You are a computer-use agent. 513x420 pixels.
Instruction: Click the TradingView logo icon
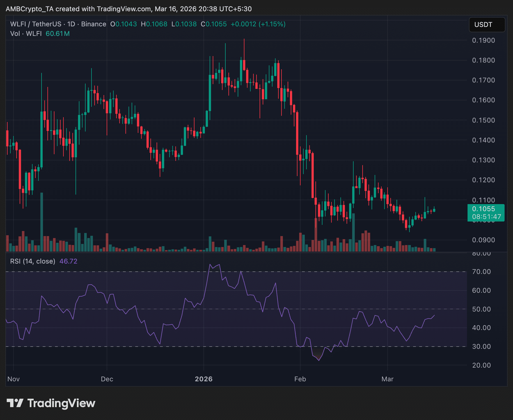point(15,403)
